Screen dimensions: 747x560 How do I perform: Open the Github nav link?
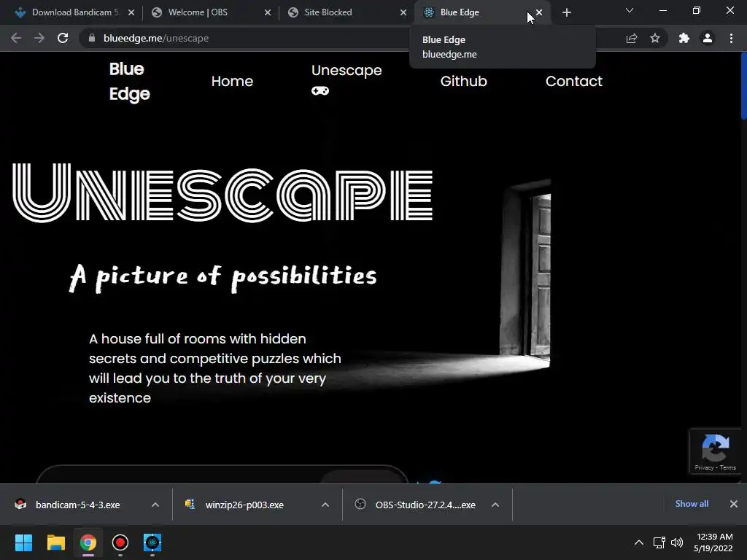[463, 82]
